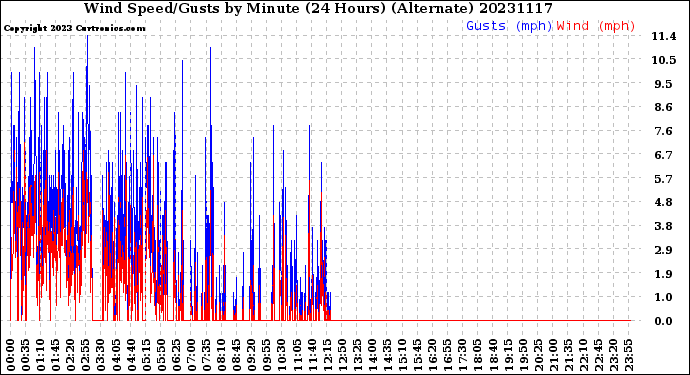Click the 21:35 time label
The image size is (690, 375).
tap(567, 356)
